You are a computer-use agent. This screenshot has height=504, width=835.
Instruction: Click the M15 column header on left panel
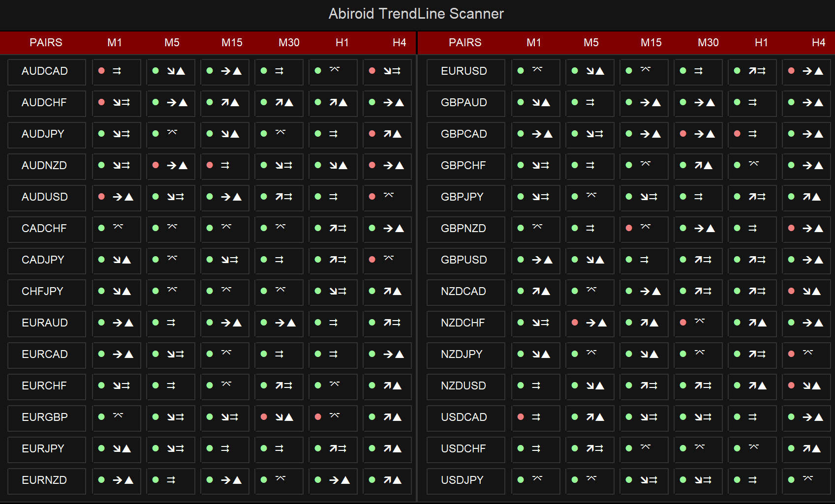click(232, 43)
